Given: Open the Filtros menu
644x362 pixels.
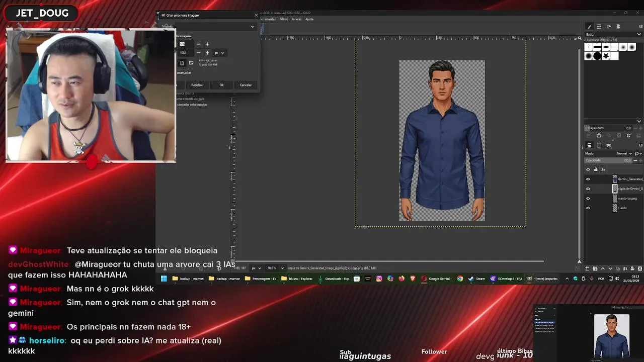Looking at the screenshot, I should pyautogui.click(x=284, y=19).
